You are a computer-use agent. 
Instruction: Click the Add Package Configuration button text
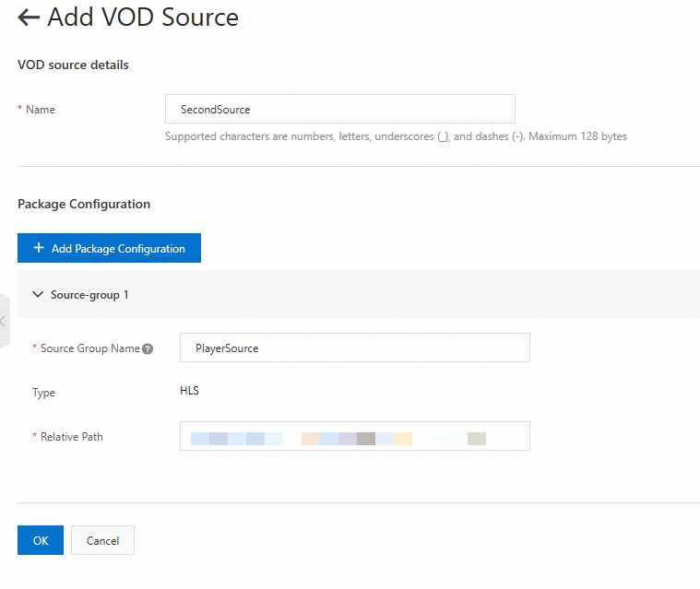[118, 249]
